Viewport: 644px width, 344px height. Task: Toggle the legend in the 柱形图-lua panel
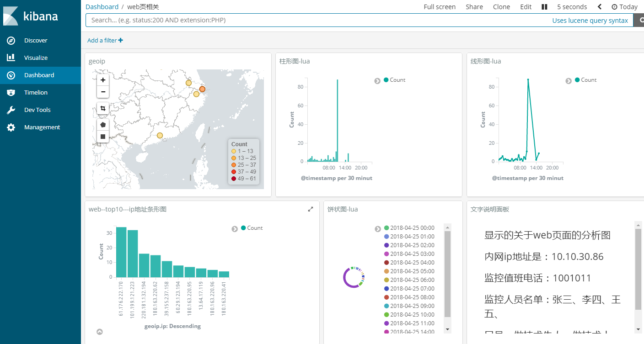click(377, 81)
